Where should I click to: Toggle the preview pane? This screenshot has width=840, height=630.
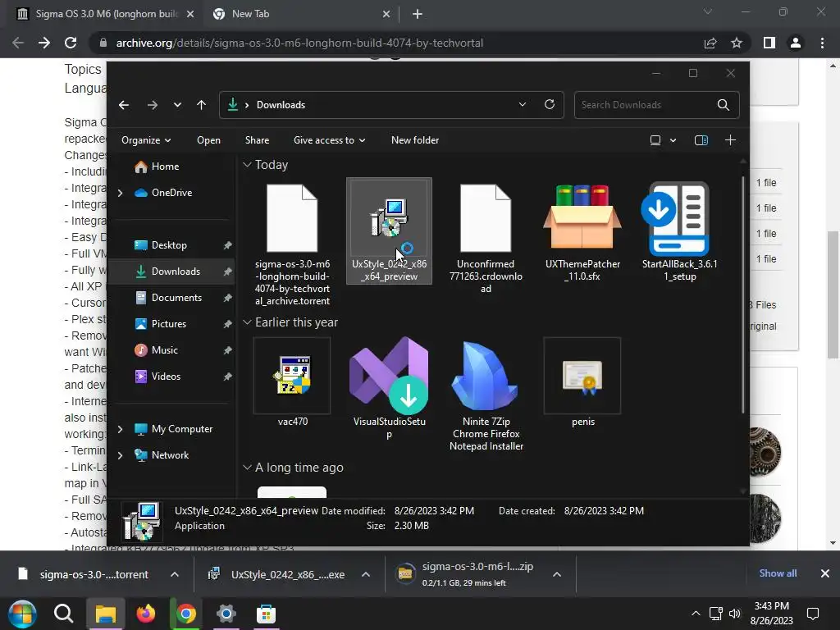click(x=701, y=140)
